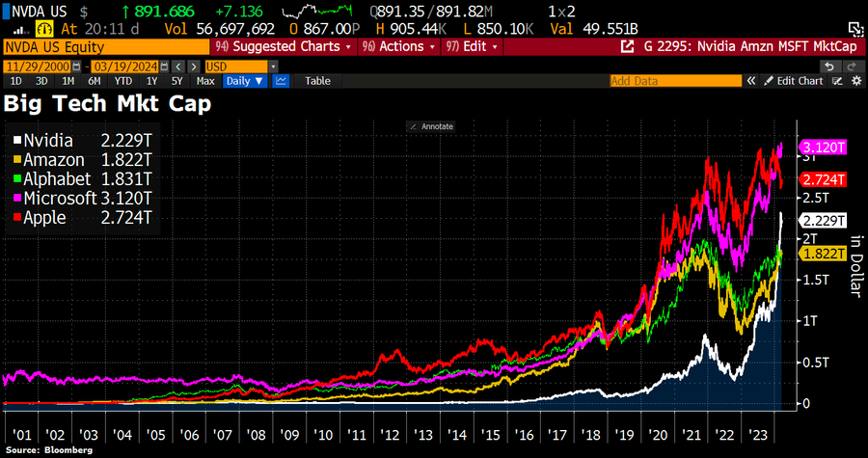Click the yellow gauge icon beside 'At 20:11'

coord(44,28)
